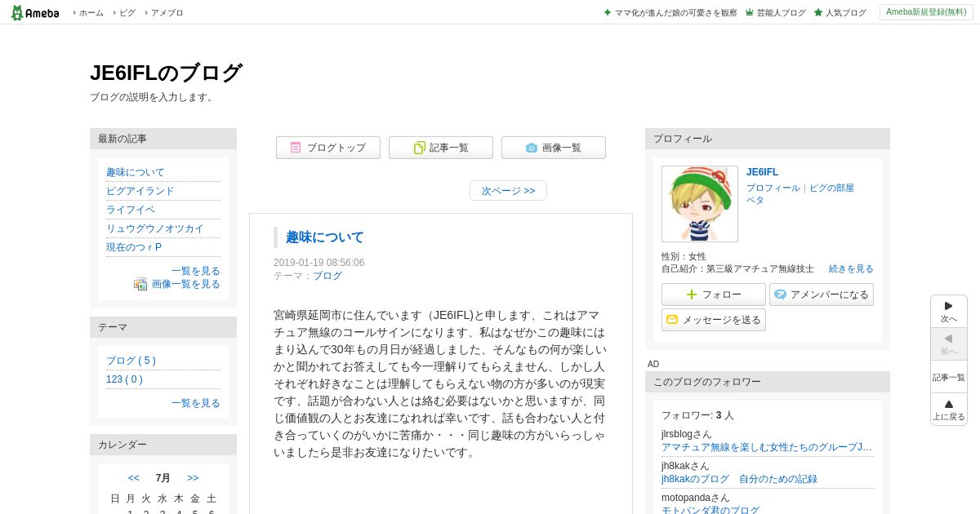The image size is (980, 514).
Task: Open the アメブロ link in top bar
Action: tap(167, 13)
